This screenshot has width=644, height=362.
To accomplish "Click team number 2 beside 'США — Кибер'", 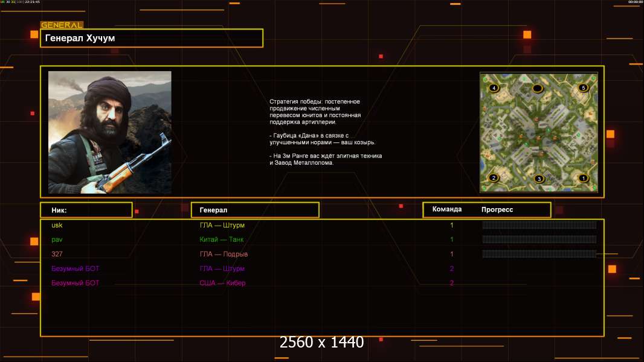I will 452,283.
